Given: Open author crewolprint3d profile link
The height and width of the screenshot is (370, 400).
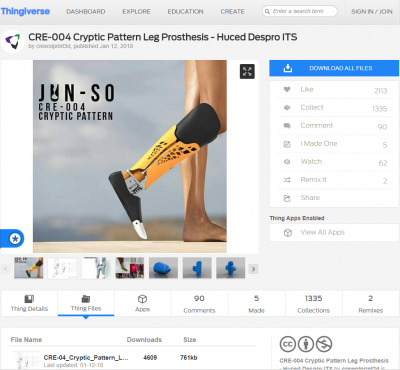Looking at the screenshot, I should (x=53, y=46).
